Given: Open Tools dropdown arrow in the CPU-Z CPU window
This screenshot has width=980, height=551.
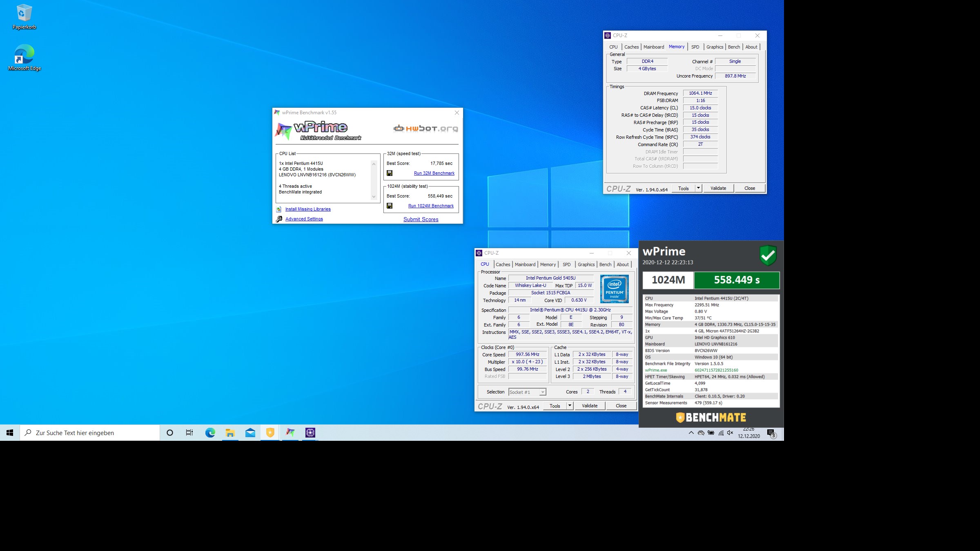Looking at the screenshot, I should [x=570, y=406].
